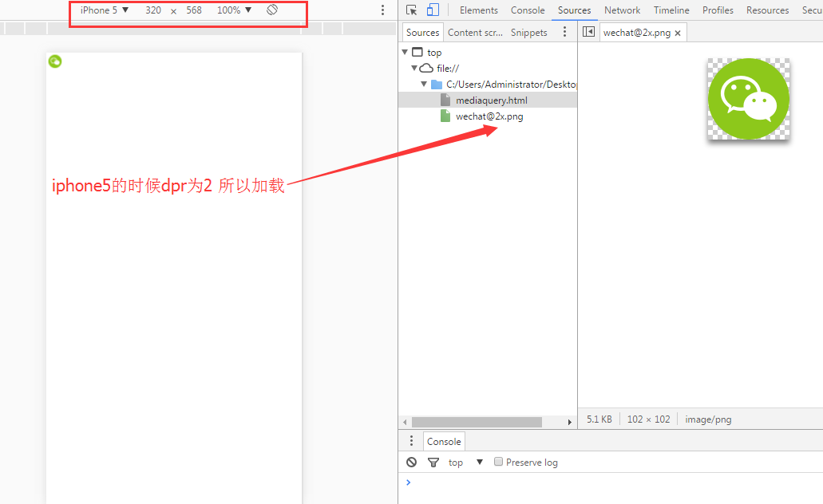Collapse the file:// tree node
Image resolution: width=823 pixels, height=504 pixels.
click(414, 68)
